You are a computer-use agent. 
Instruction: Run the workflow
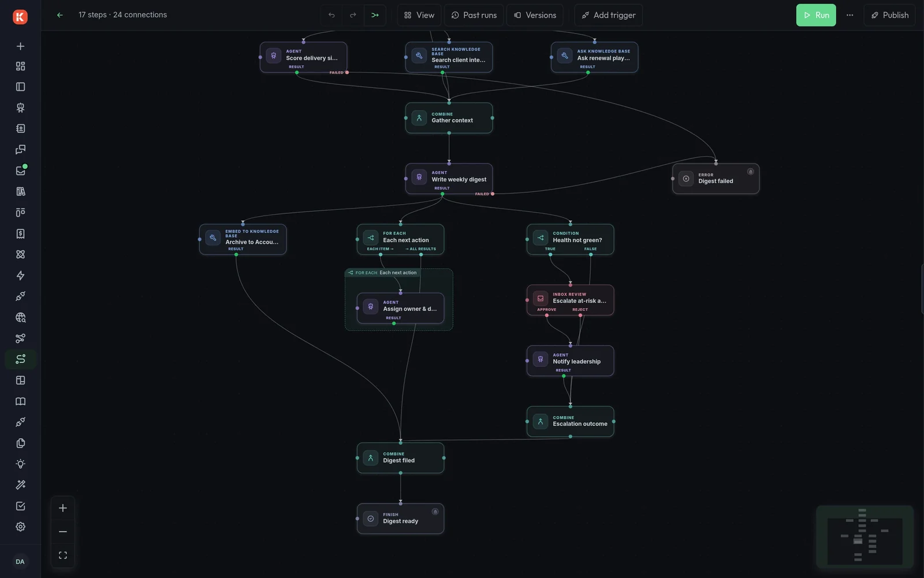click(816, 15)
